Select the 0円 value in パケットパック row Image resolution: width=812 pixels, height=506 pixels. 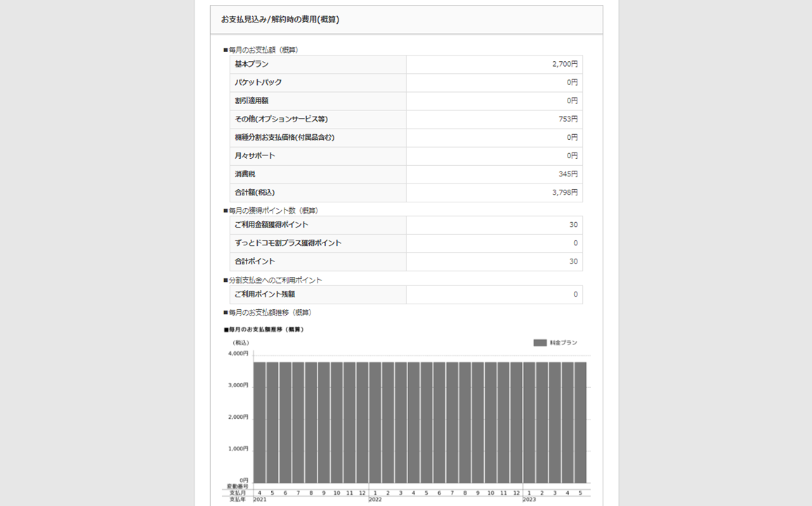pyautogui.click(x=572, y=82)
